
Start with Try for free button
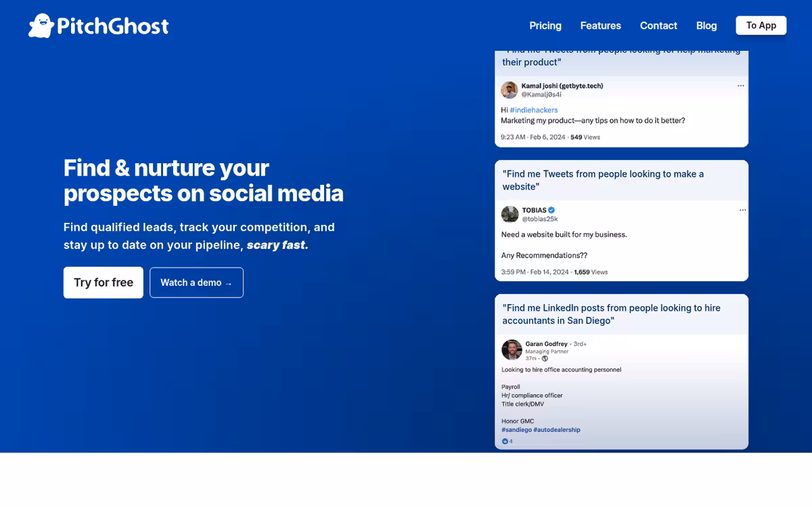pos(104,282)
